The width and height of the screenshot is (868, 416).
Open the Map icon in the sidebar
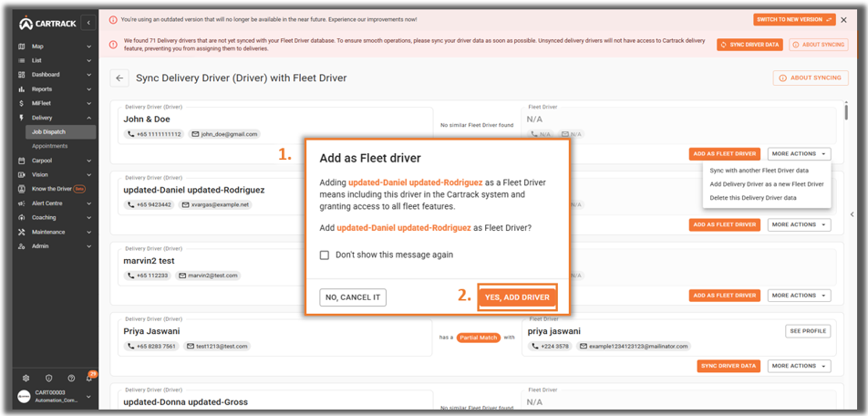pyautogui.click(x=22, y=47)
